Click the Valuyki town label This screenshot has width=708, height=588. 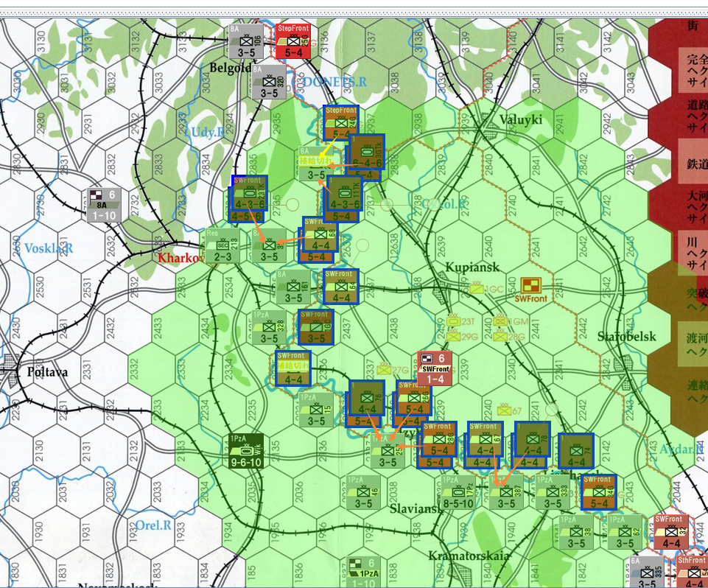pyautogui.click(x=521, y=119)
